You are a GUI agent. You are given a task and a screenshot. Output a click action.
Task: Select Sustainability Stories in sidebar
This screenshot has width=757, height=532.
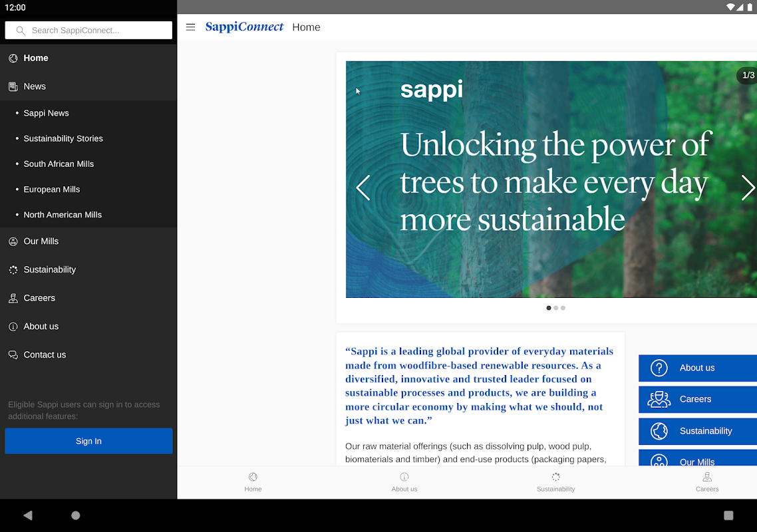pos(63,138)
